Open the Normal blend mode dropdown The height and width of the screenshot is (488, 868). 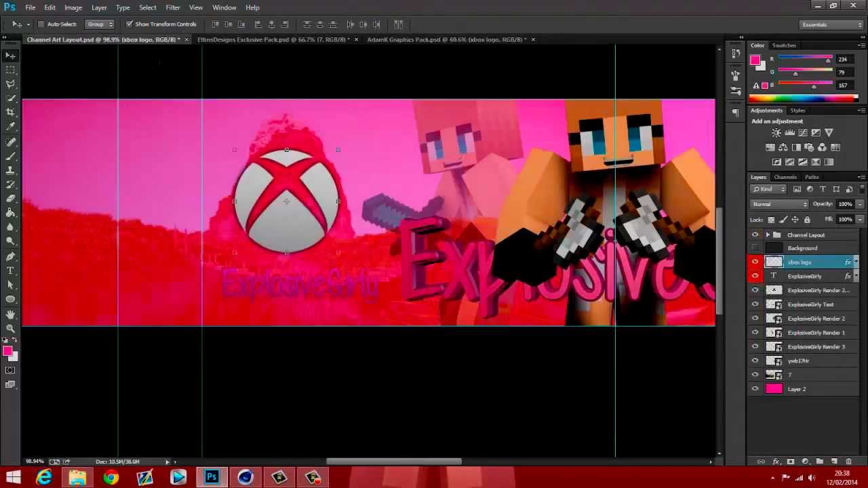(779, 204)
